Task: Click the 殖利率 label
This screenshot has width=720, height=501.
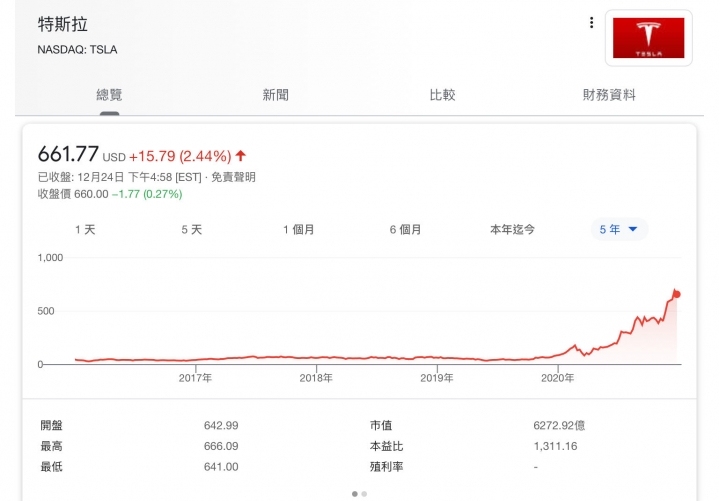Action: (386, 467)
